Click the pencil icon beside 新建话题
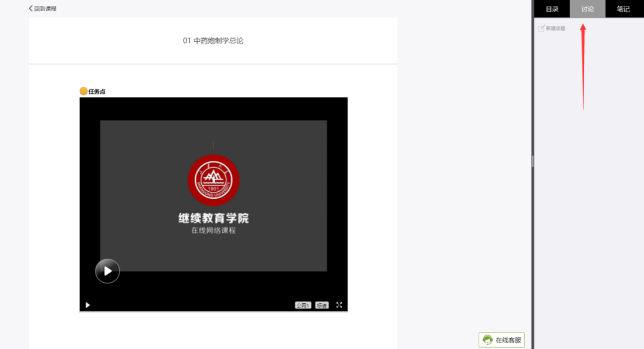The image size is (644, 349). pyautogui.click(x=541, y=28)
